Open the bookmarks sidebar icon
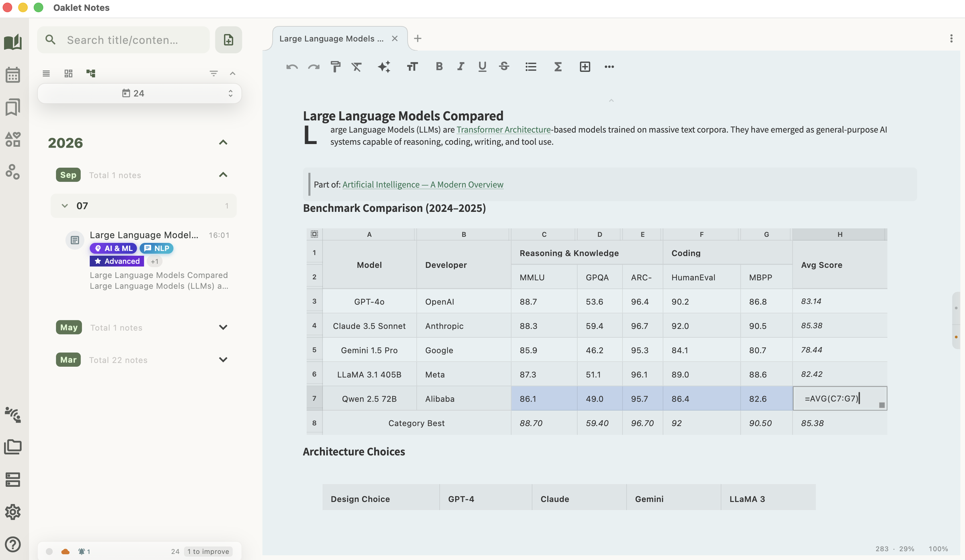965x560 pixels. 13,107
